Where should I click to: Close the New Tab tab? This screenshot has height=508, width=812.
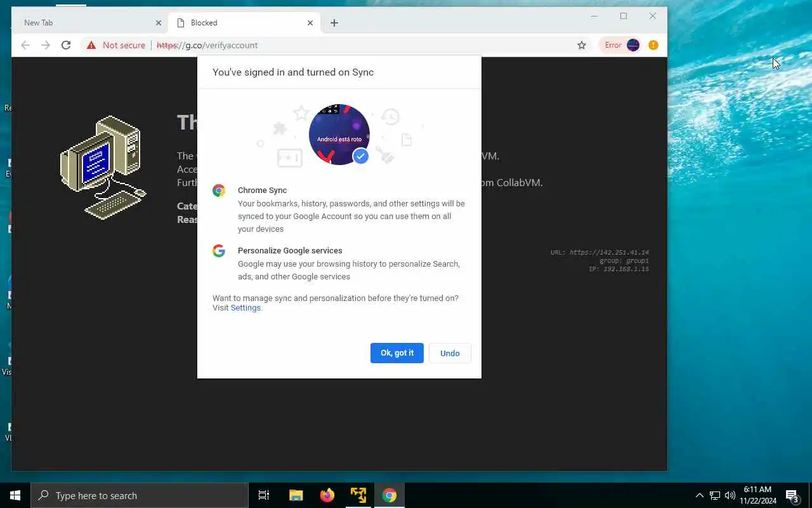(159, 23)
